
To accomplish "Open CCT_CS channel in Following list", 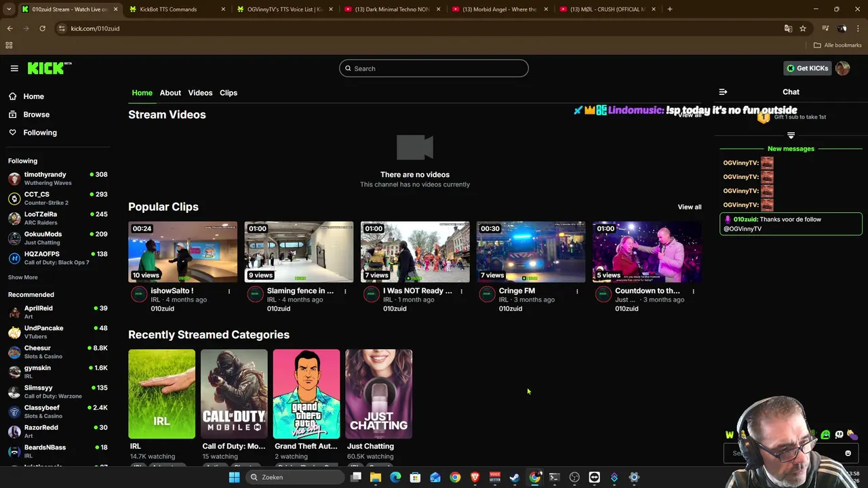I will (58, 198).
